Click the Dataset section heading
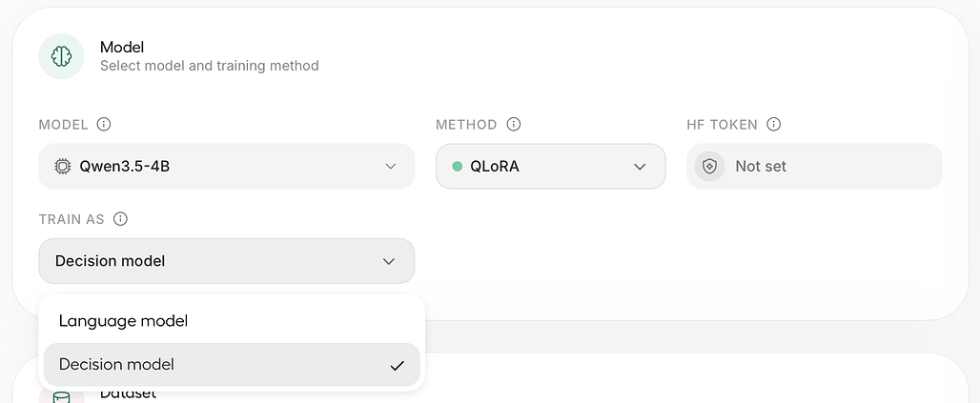The width and height of the screenshot is (980, 403). [x=128, y=393]
